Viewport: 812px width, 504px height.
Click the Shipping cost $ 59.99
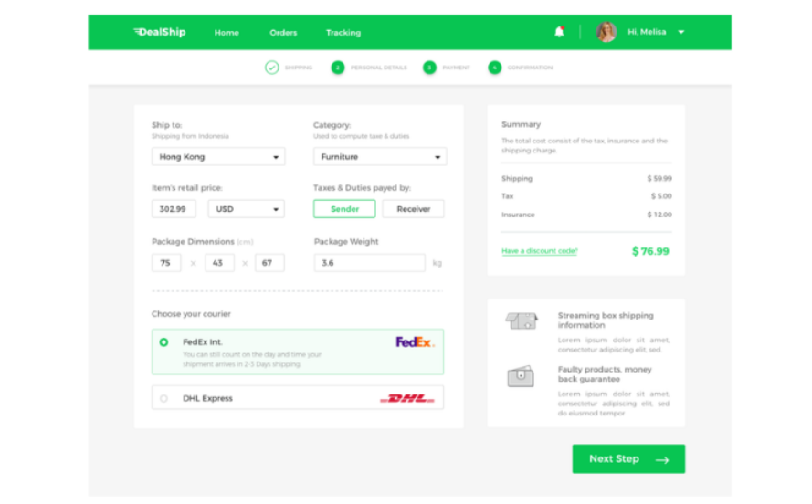pos(659,179)
